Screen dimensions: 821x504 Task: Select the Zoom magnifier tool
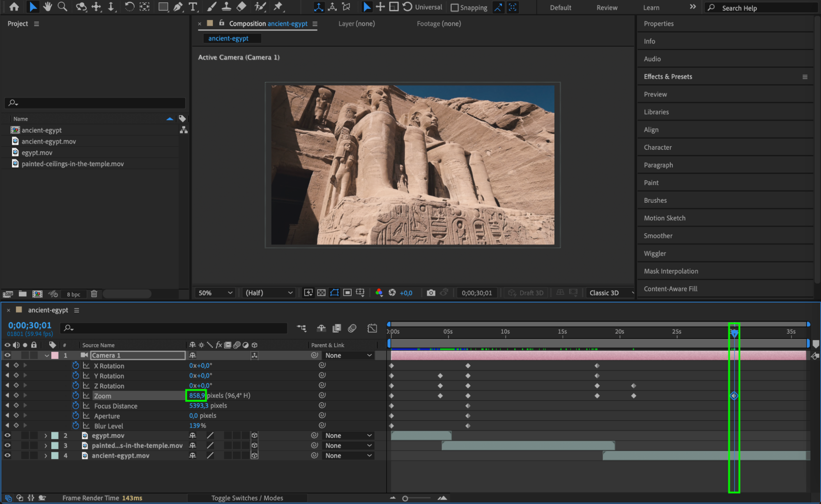[62, 7]
